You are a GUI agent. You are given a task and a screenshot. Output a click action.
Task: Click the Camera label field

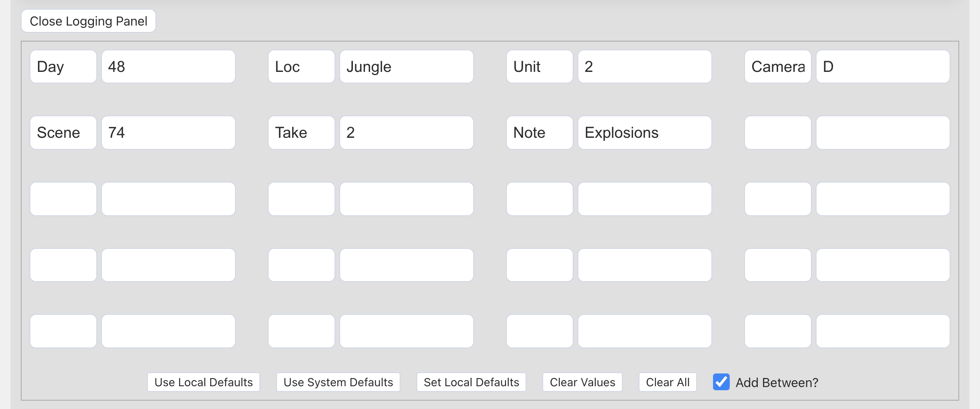[777, 67]
